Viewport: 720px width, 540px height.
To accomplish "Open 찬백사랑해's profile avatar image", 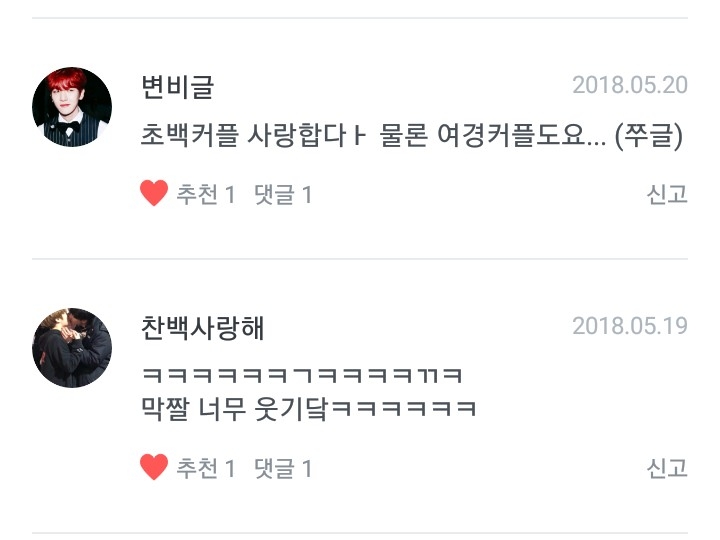I will 72,348.
